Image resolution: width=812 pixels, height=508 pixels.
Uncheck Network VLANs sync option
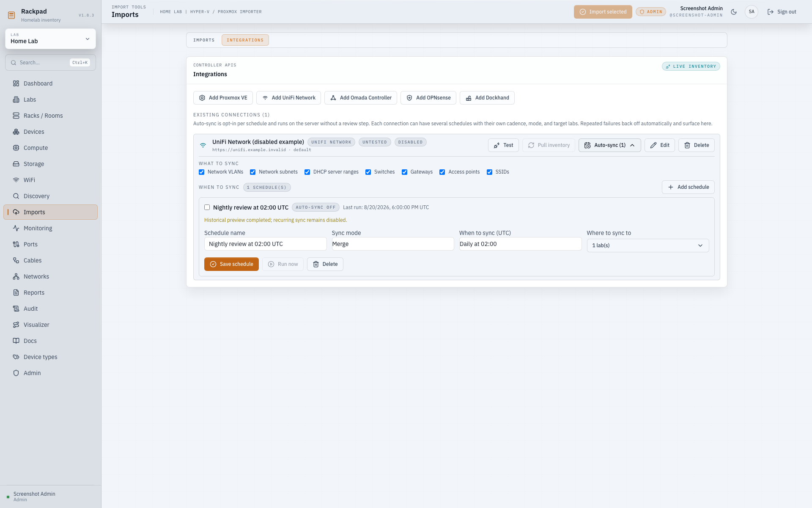(202, 172)
